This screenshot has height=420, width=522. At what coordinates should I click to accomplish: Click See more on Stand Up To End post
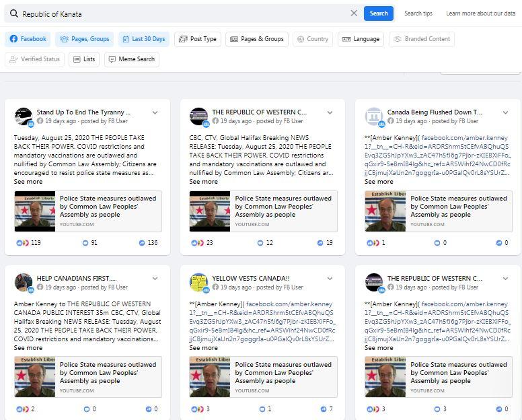28,182
